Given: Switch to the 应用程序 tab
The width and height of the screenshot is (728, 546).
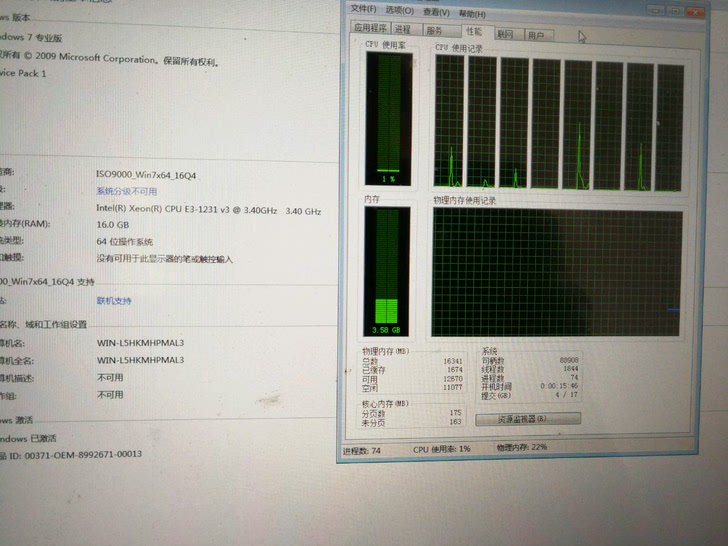Looking at the screenshot, I should pyautogui.click(x=370, y=28).
